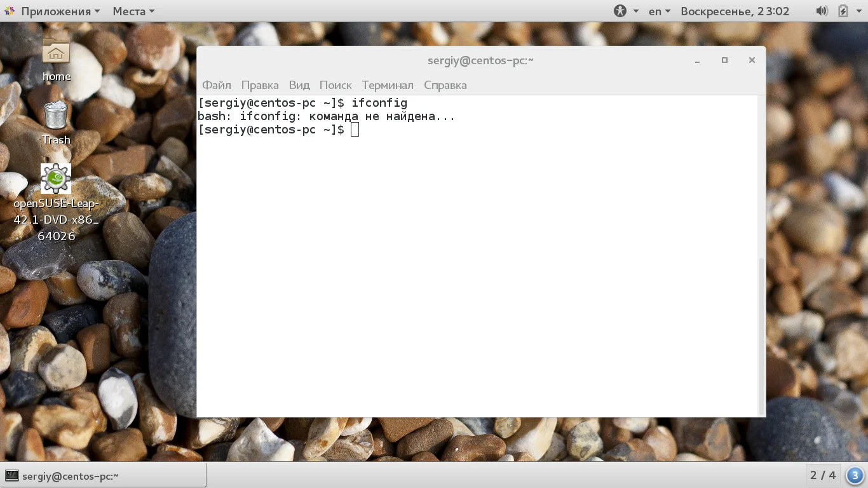
Task: Open the power menu icon
Action: click(x=860, y=11)
